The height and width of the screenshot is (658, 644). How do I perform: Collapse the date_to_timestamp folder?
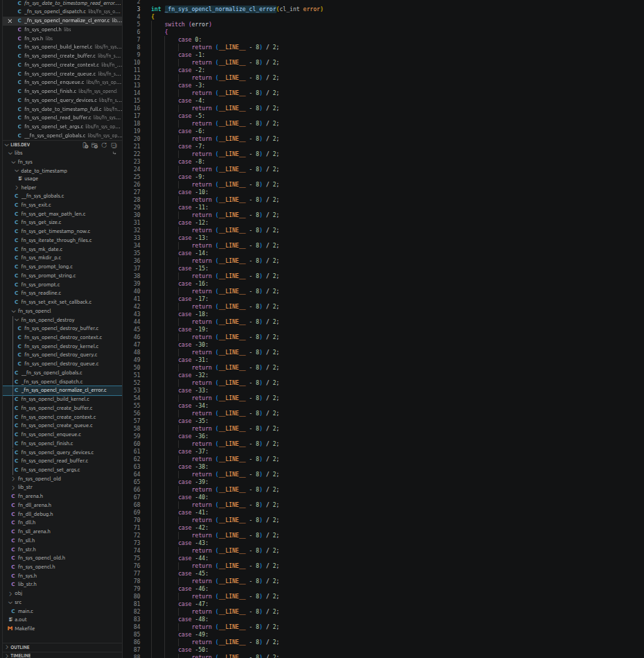coord(17,171)
